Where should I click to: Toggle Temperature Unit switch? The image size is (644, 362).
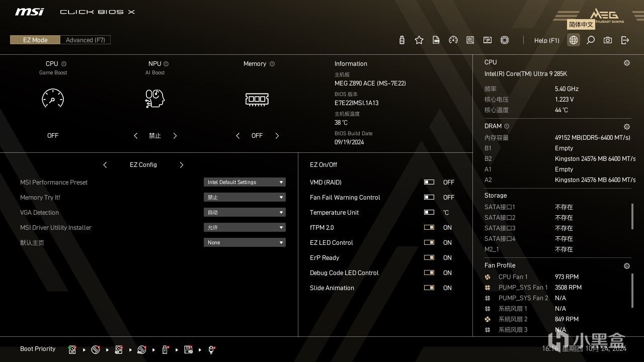click(429, 213)
